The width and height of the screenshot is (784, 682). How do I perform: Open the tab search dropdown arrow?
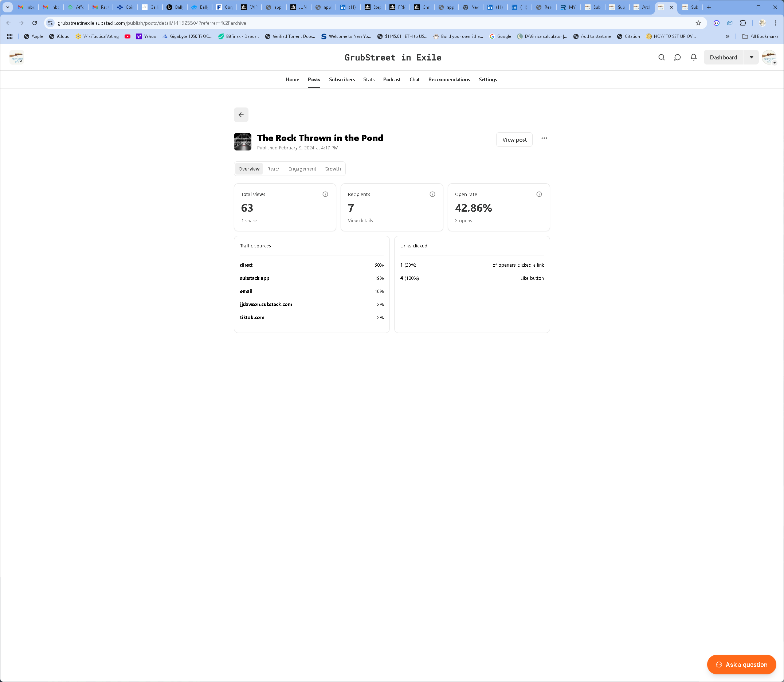[7, 7]
